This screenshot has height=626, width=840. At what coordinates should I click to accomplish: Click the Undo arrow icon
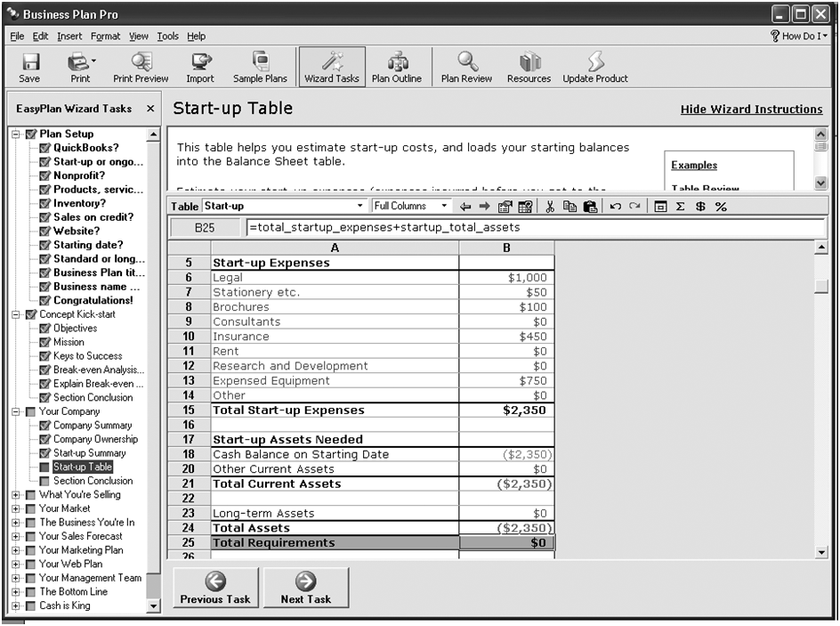(x=615, y=207)
